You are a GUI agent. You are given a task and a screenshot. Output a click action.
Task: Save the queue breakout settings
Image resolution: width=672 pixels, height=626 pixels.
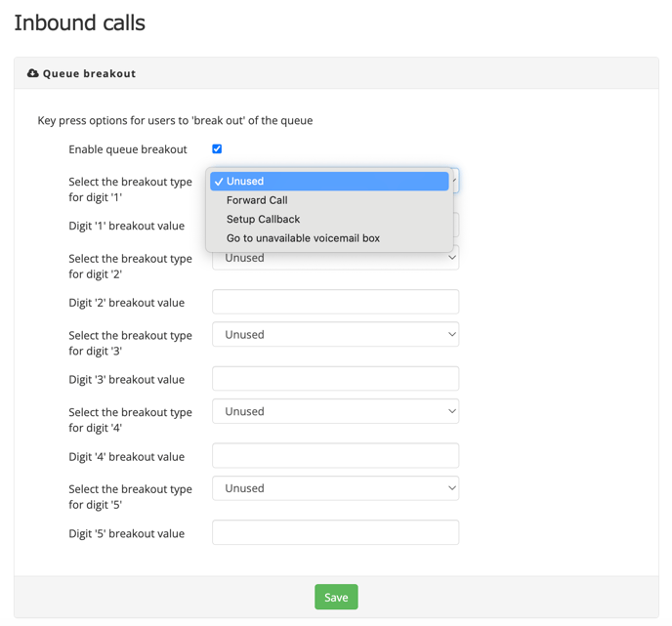coord(336,597)
